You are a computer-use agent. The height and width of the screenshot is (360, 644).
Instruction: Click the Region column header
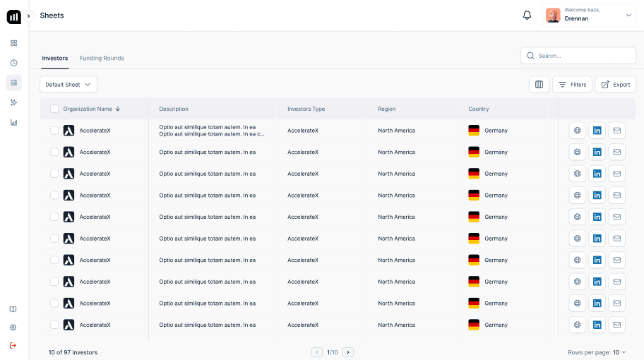[x=387, y=109]
